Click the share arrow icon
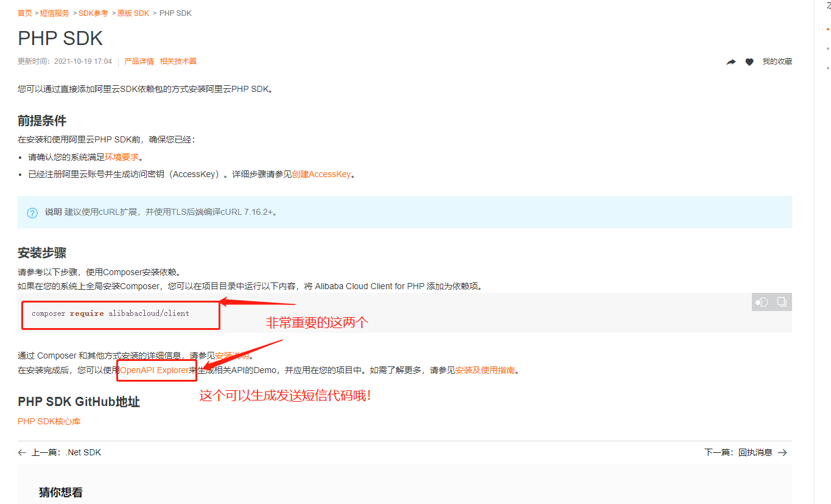Screen dimensions: 831x504 pyautogui.click(x=731, y=62)
